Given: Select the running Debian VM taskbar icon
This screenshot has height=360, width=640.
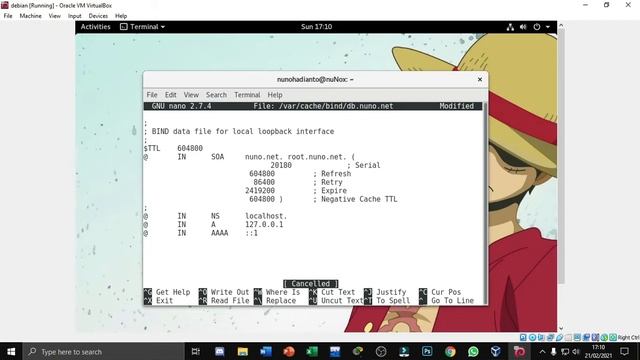Looking at the screenshot, I should pyautogui.click(x=519, y=351).
